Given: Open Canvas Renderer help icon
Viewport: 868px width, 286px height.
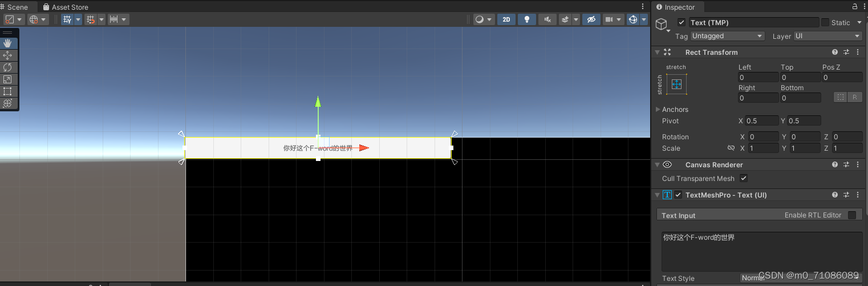Looking at the screenshot, I should 835,164.
